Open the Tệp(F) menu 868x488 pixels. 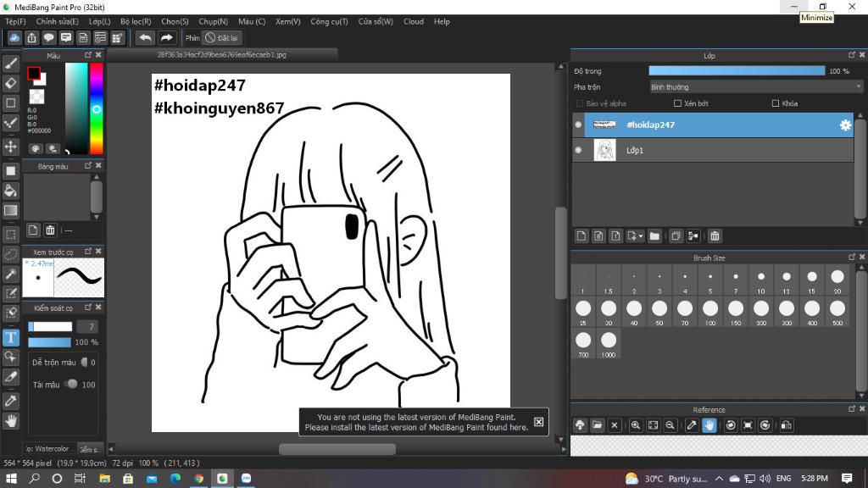pyautogui.click(x=15, y=21)
